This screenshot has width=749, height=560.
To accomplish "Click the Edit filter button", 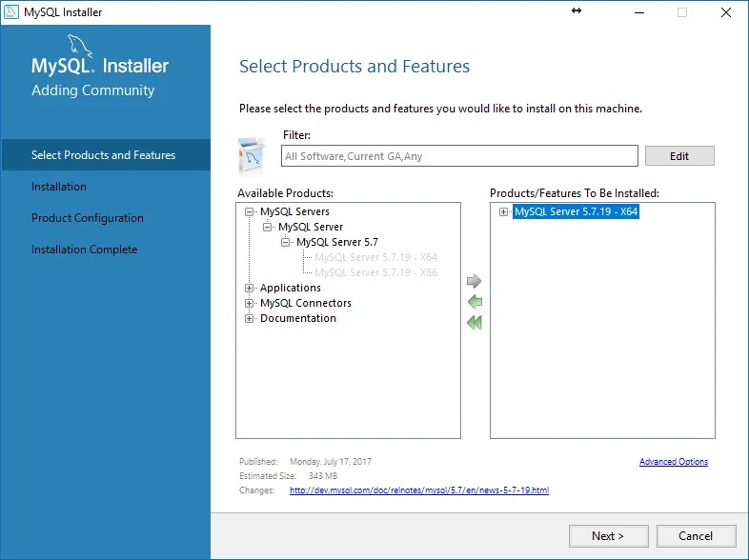I will tap(679, 156).
